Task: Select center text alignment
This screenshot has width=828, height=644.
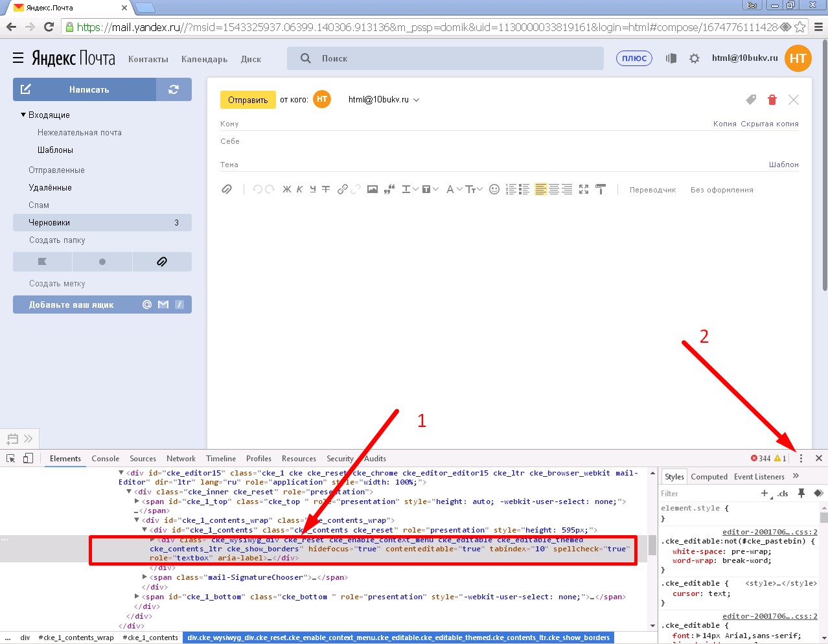Action: 554,189
